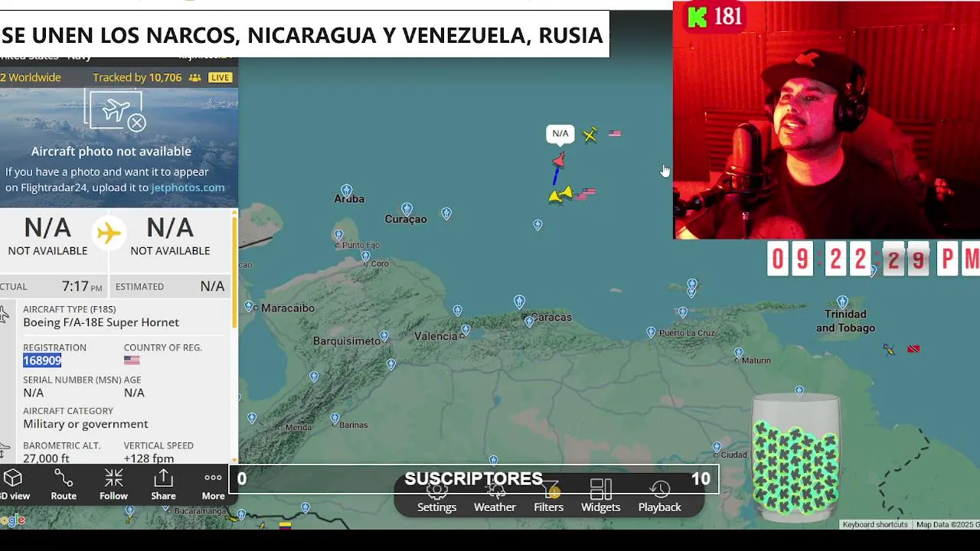The height and width of the screenshot is (551, 980).
Task: Click the US flag under Country of Reg.
Action: pyautogui.click(x=132, y=360)
